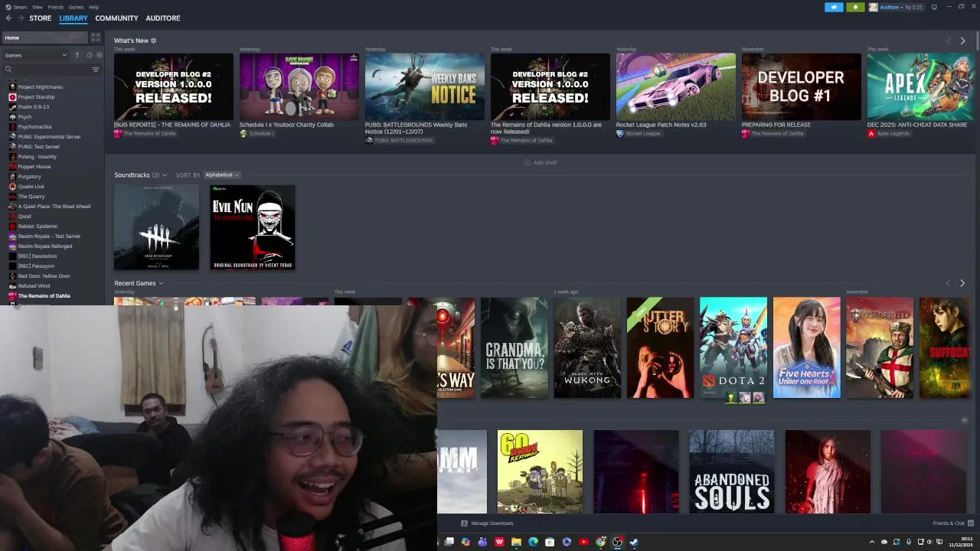Show hidden system tray icons

click(872, 542)
